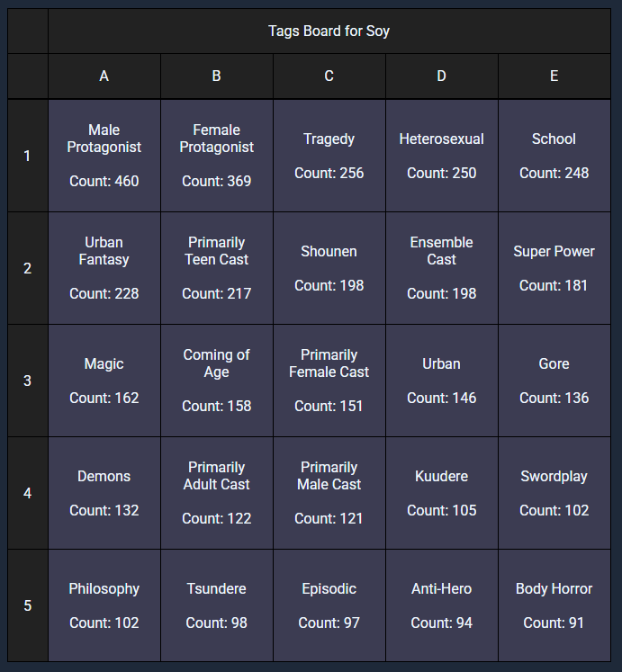Select the Coming of Age cell
The height and width of the screenshot is (672, 622).
click(x=217, y=381)
